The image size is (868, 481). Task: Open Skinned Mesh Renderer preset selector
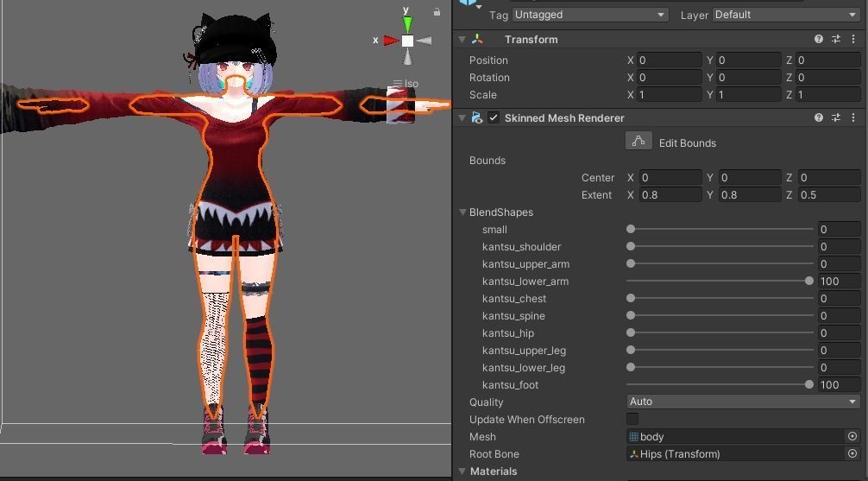[836, 117]
